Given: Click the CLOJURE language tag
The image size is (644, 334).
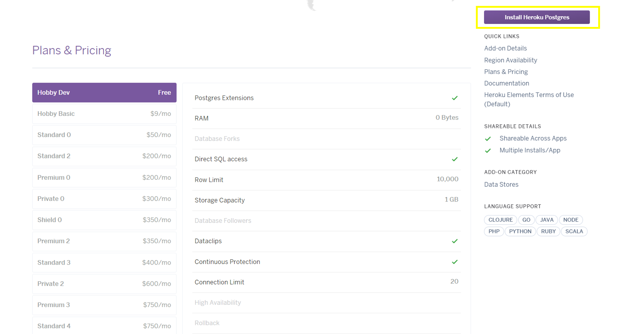Looking at the screenshot, I should tap(500, 220).
